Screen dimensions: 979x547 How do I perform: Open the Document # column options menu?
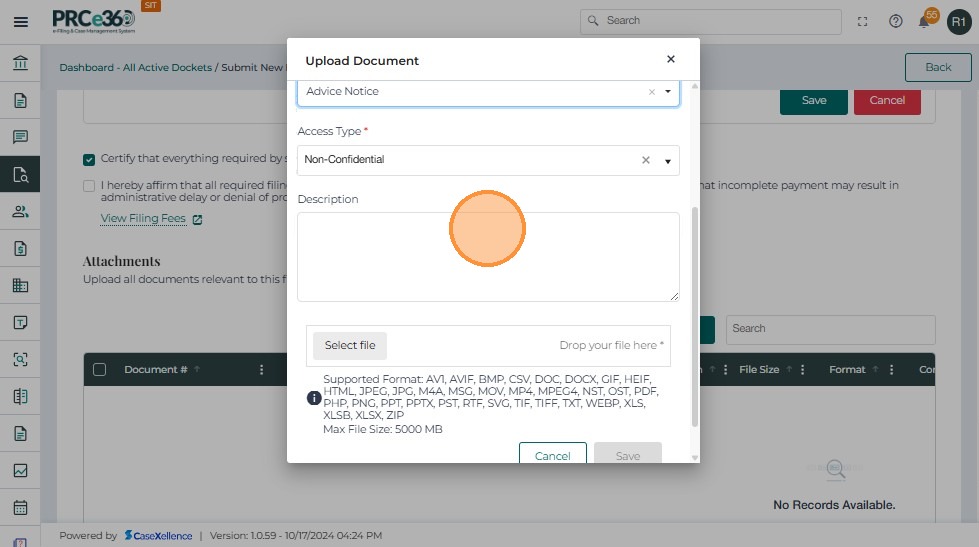tap(262, 370)
